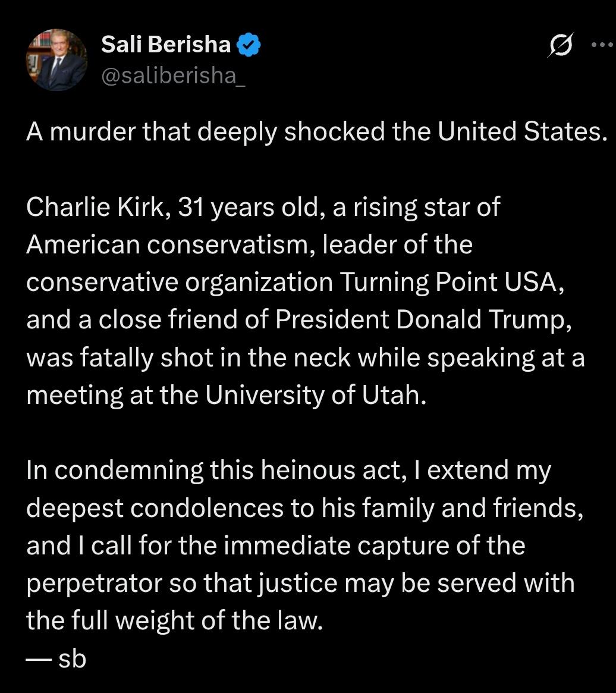The image size is (616, 693).
Task: Open the Grok explain-post icon
Action: 561,45
